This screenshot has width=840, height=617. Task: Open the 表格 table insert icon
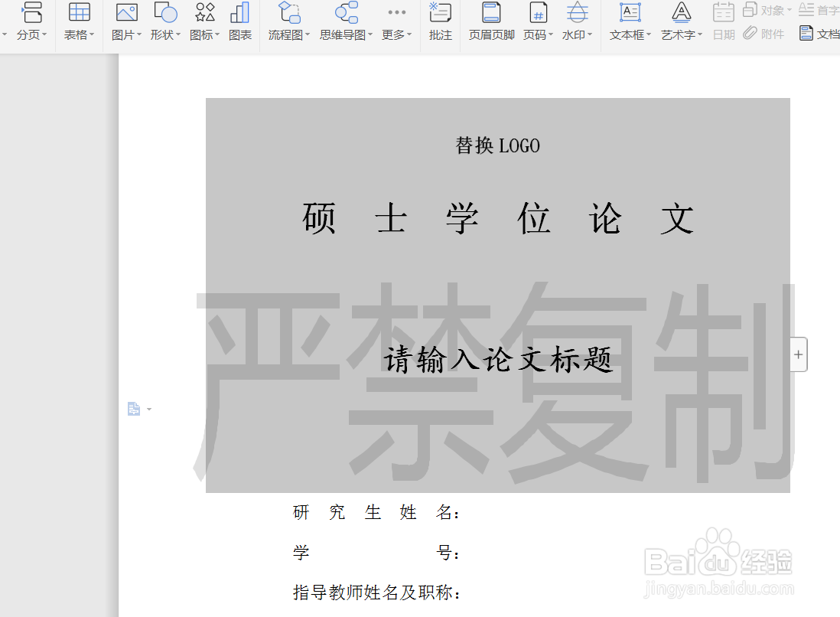coord(80,11)
